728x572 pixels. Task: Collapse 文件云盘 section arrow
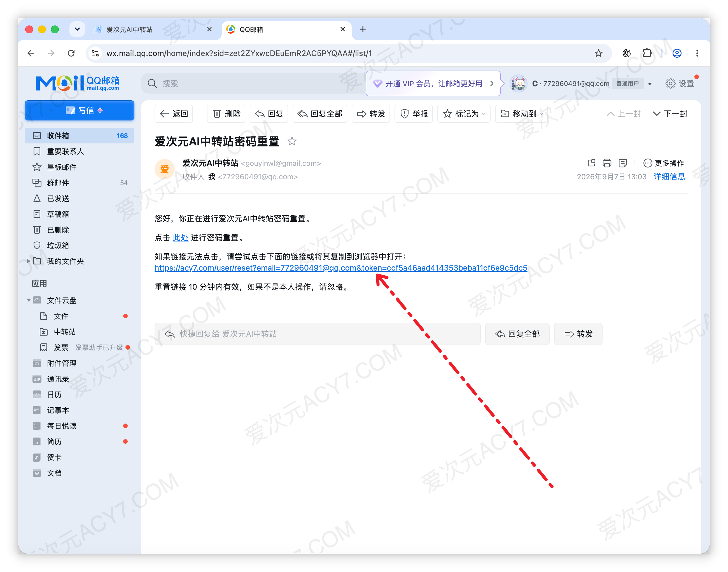pos(29,300)
